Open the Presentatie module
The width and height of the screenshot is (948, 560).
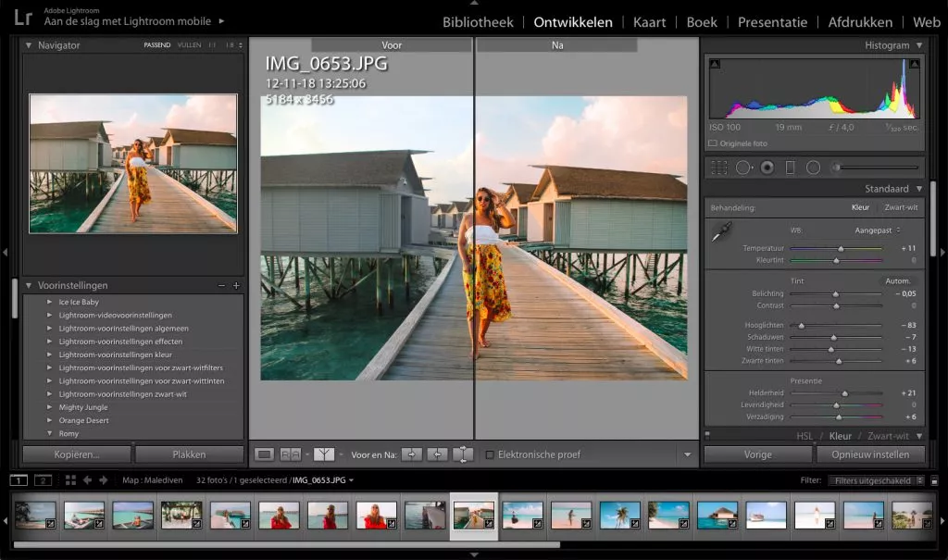coord(772,22)
